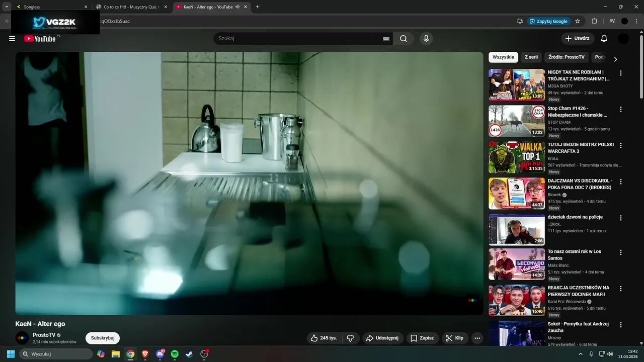644x362 pixels.
Task: Open the notifications bell
Action: coord(604,39)
